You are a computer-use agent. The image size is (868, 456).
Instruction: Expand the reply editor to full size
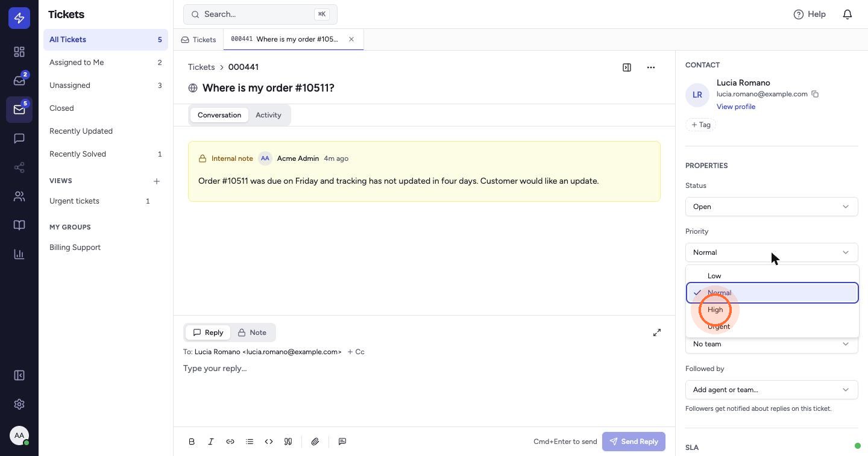pos(657,333)
